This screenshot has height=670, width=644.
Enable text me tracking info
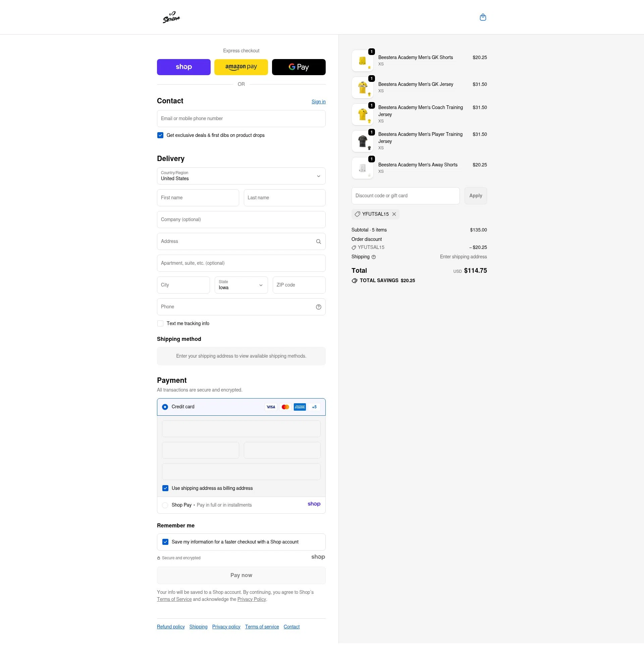160,323
